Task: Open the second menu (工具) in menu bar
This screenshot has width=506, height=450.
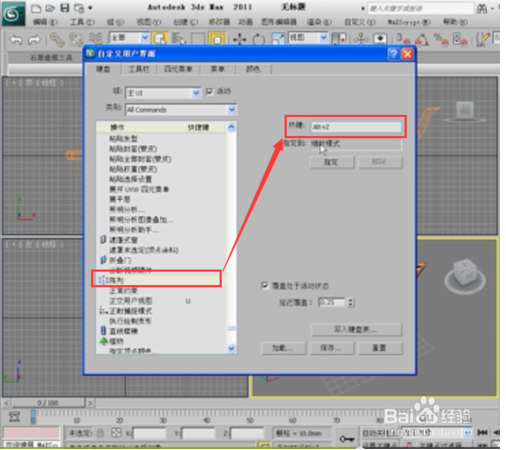Action: pos(82,22)
